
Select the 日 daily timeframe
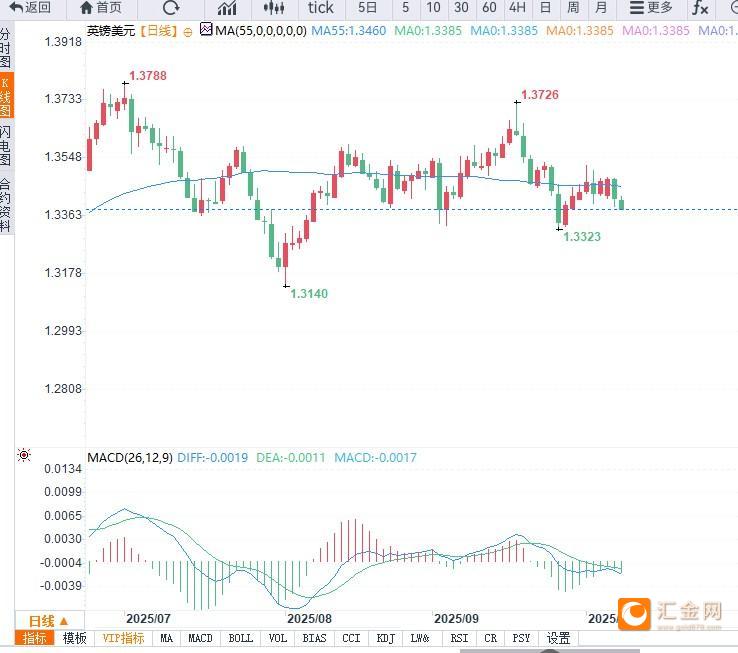click(545, 8)
